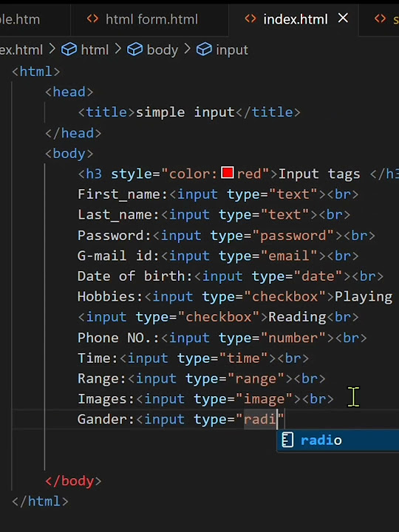Click the Playing text in code
The image size is (399, 532).
point(364,296)
